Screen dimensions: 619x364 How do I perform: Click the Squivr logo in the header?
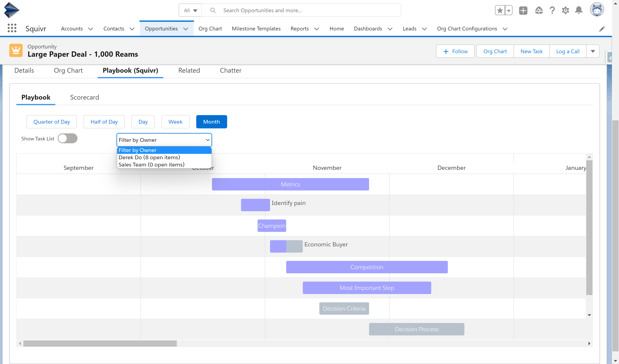click(x=12, y=10)
